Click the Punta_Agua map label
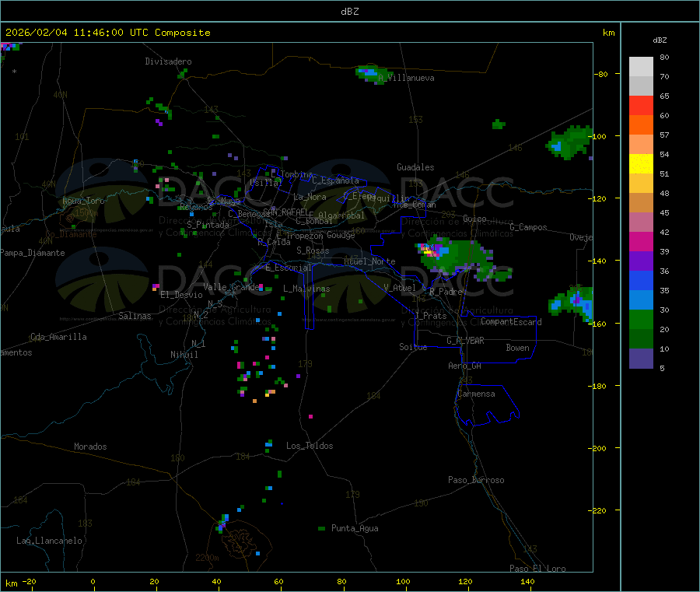Image resolution: width=700 pixels, height=592 pixels. 355,528
